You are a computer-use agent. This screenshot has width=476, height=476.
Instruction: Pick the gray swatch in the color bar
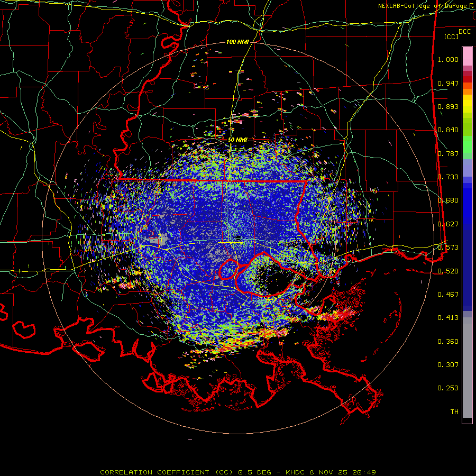[x=467, y=368]
